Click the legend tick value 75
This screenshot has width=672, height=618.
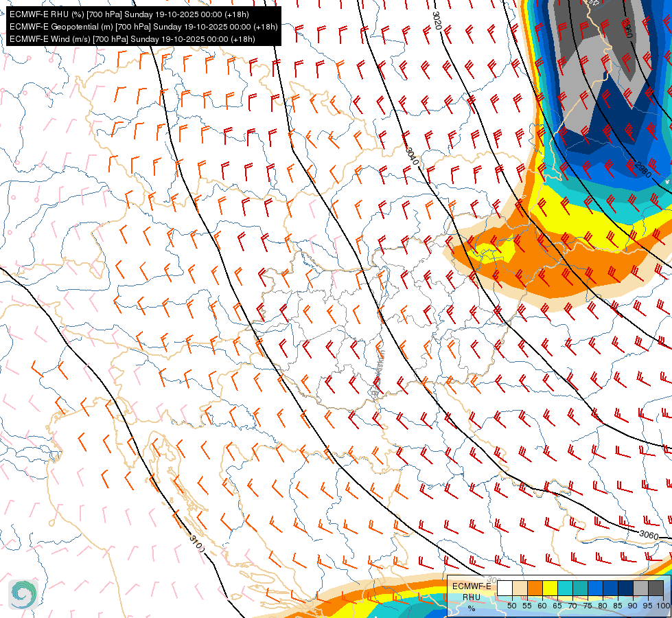coord(588,606)
